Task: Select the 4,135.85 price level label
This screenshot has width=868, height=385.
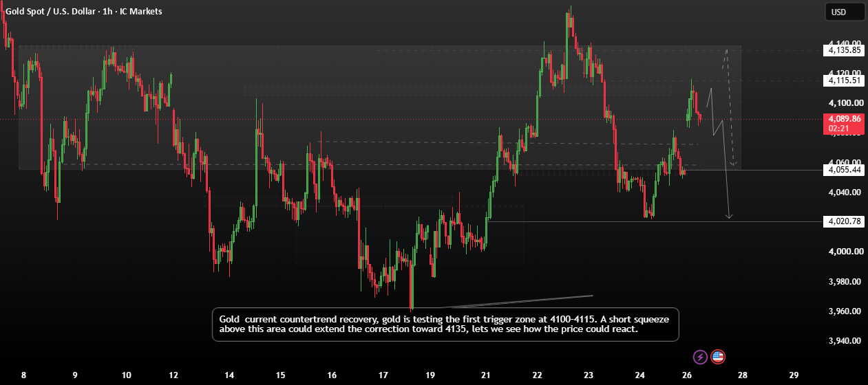Action: click(x=843, y=50)
